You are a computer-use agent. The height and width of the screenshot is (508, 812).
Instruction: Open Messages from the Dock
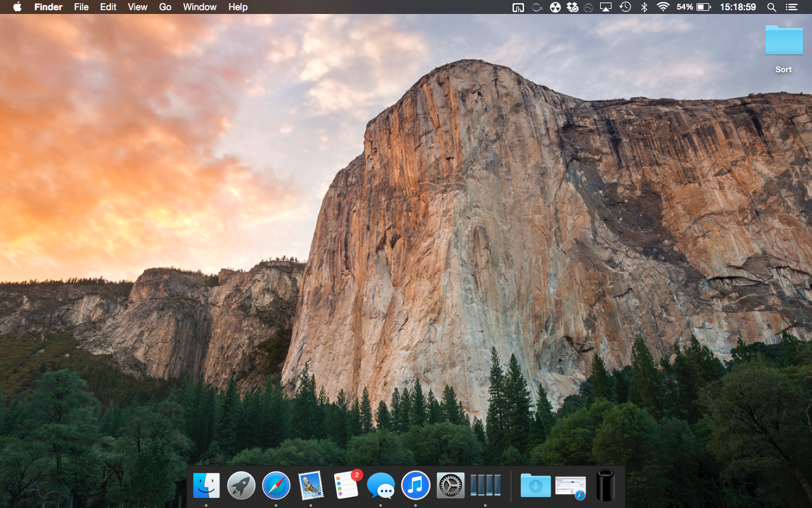[x=381, y=486]
